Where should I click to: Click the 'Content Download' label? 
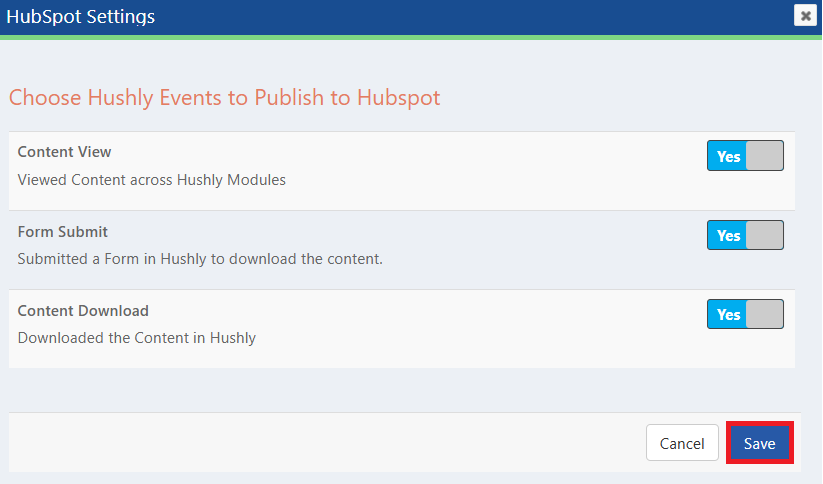click(x=83, y=311)
